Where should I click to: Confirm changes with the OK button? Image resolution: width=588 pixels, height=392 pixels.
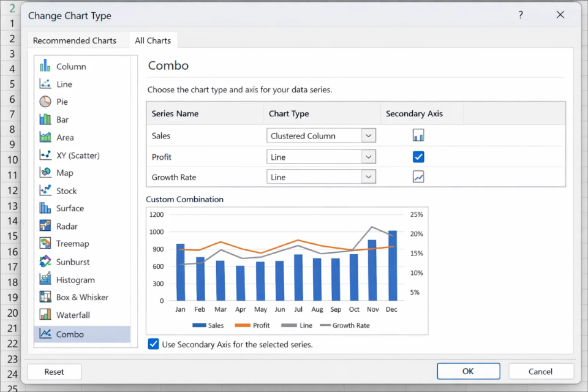pos(468,371)
